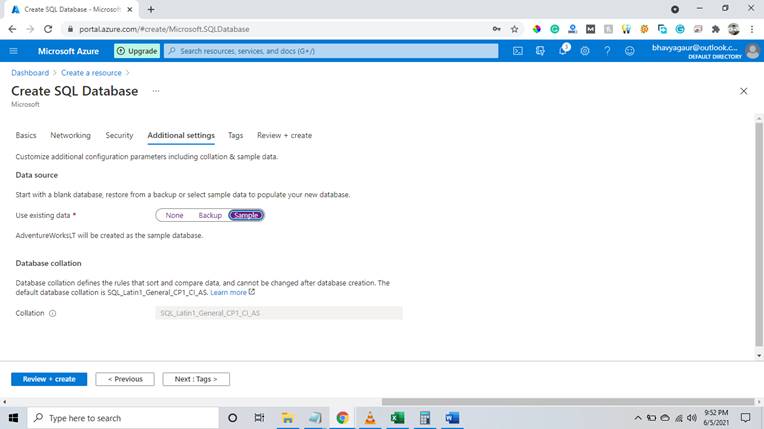Open Word from the taskbar

pyautogui.click(x=452, y=418)
